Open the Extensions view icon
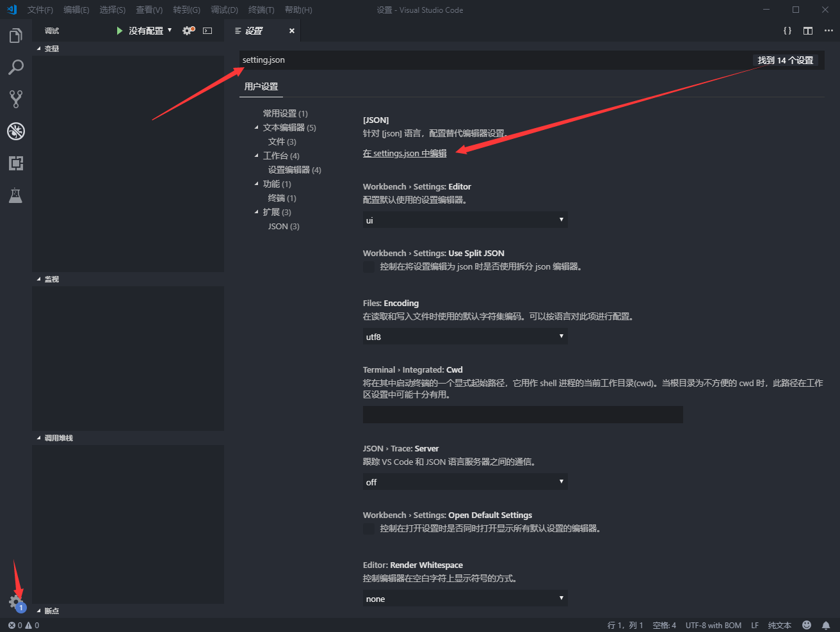The image size is (840, 632). [x=15, y=163]
